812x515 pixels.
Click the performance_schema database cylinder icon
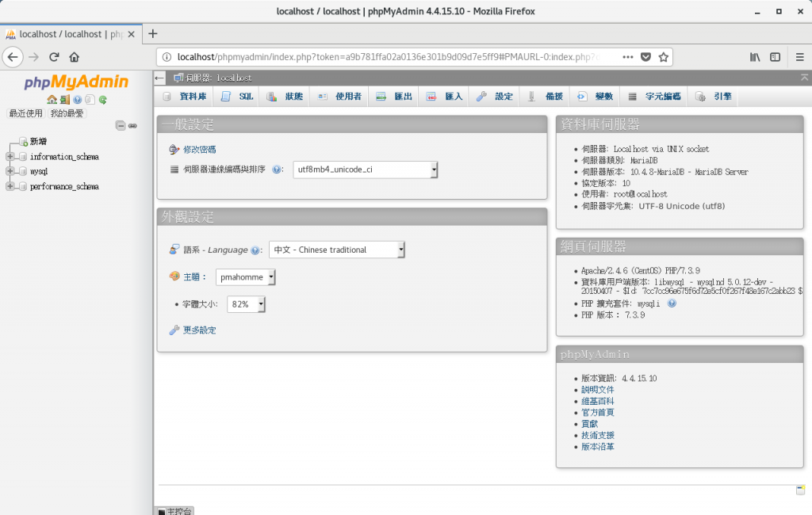tap(23, 186)
